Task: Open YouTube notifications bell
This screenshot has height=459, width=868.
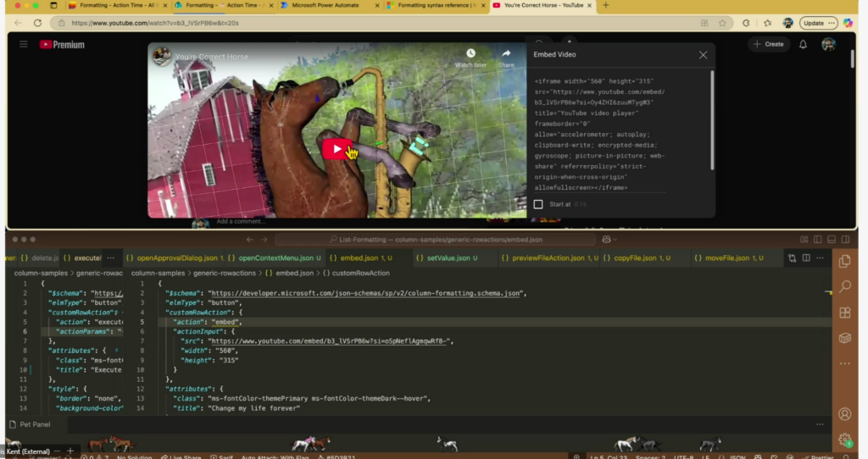Action: click(803, 44)
